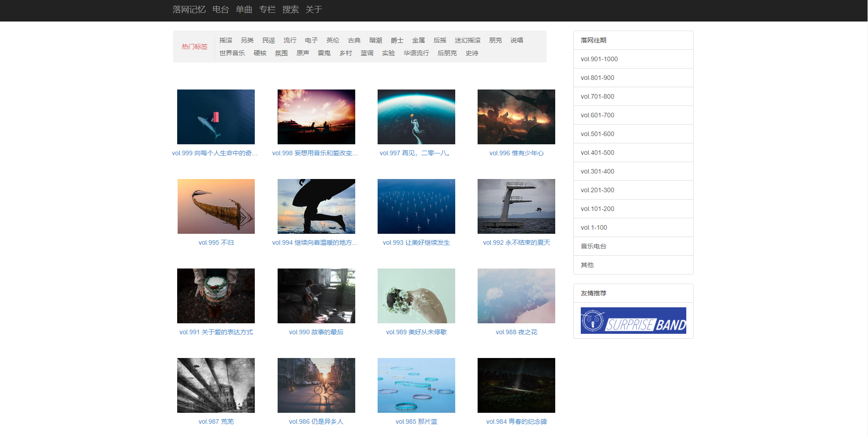Select the 古典 tag

pyautogui.click(x=354, y=40)
